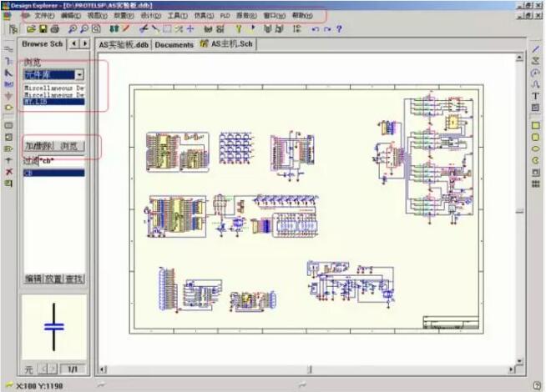Open the PLD menu
Screen dimensions: 546x392
tap(225, 16)
